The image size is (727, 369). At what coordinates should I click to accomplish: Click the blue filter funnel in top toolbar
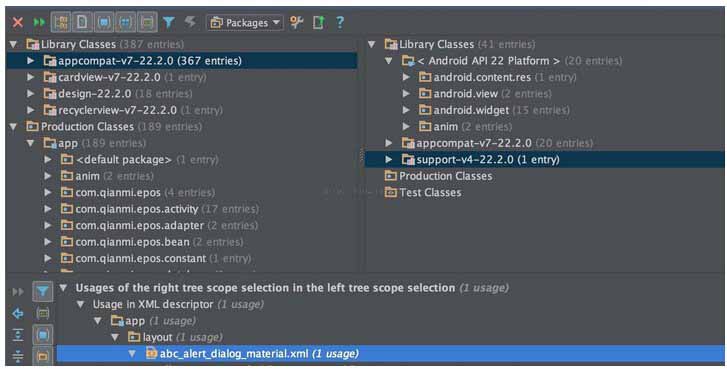pyautogui.click(x=169, y=22)
